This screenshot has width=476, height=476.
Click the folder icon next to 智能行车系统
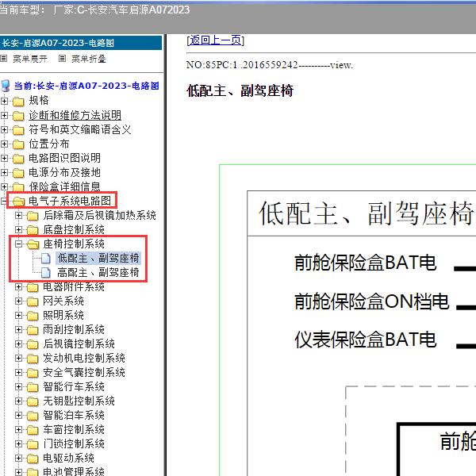click(x=33, y=387)
